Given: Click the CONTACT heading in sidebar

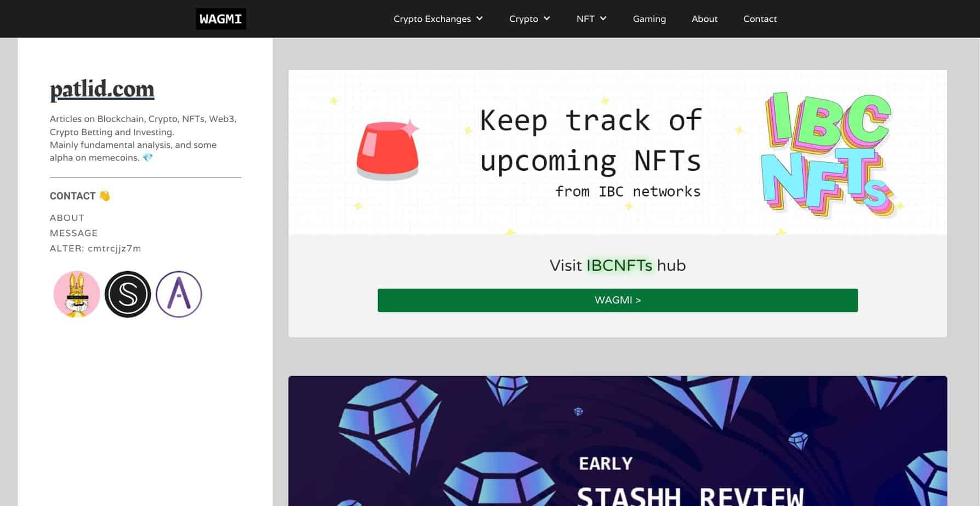Looking at the screenshot, I should (80, 196).
